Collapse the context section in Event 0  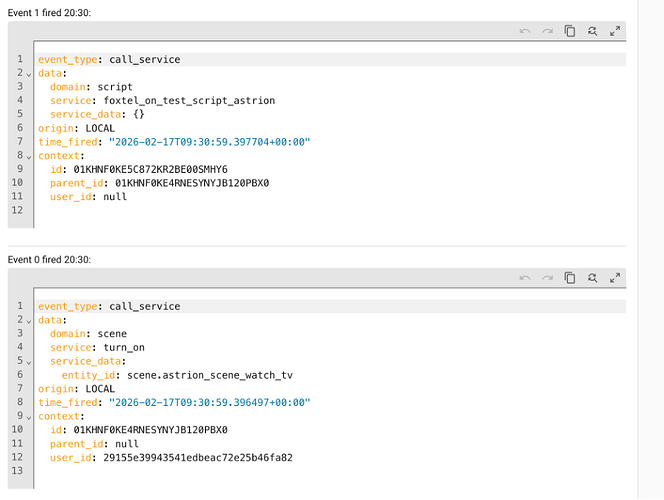29,417
